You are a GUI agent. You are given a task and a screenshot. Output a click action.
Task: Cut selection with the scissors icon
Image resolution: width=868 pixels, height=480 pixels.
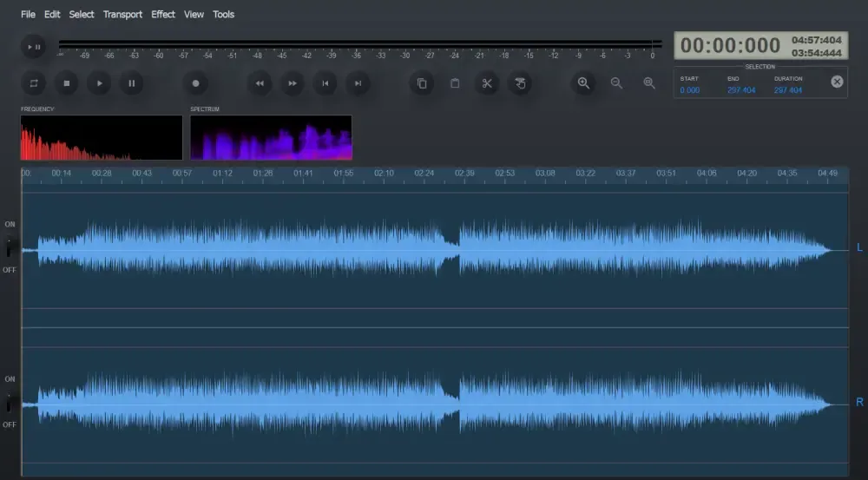coord(487,83)
